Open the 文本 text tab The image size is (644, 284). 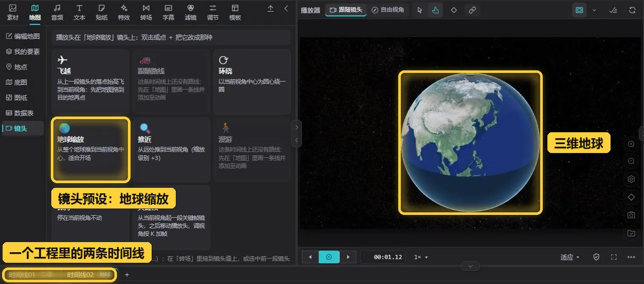79,12
